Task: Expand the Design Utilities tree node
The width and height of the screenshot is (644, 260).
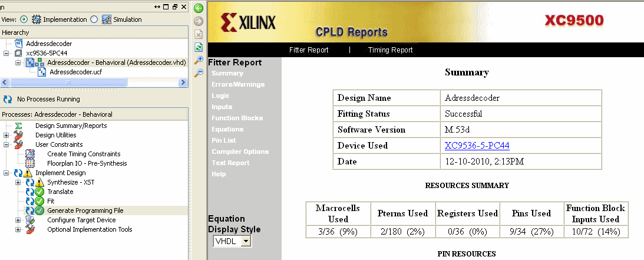Action: (6, 135)
